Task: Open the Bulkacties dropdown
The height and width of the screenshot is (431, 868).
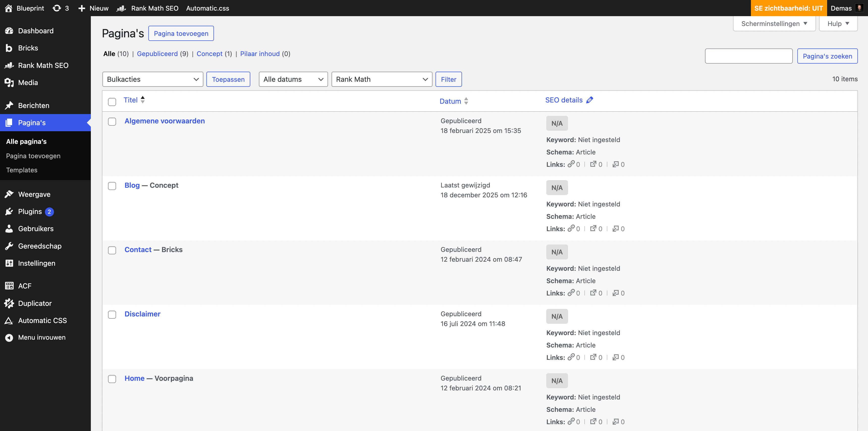Action: tap(153, 79)
